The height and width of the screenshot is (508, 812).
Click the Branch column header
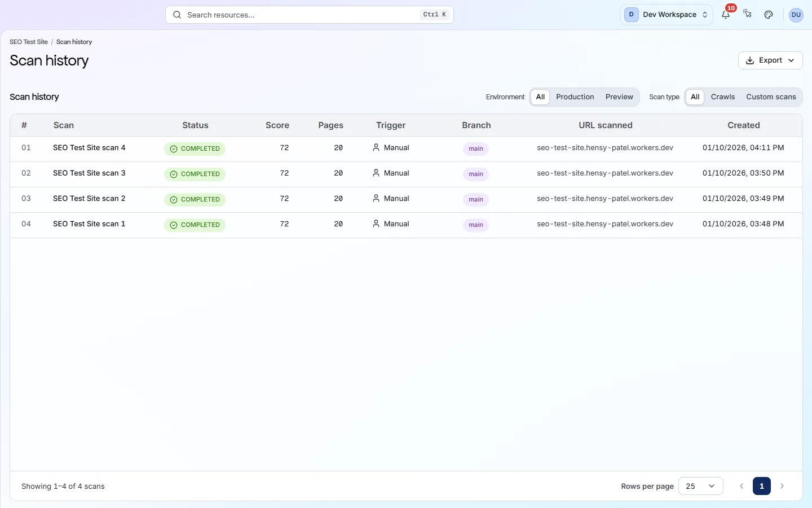click(476, 125)
